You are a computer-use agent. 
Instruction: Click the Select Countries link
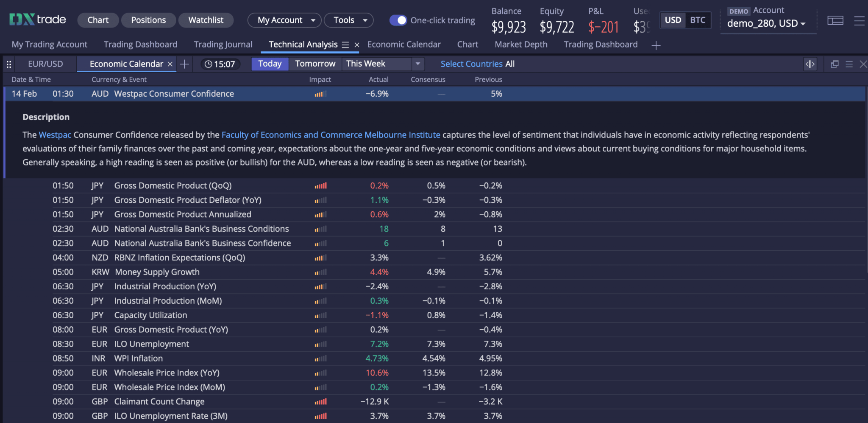tap(471, 64)
